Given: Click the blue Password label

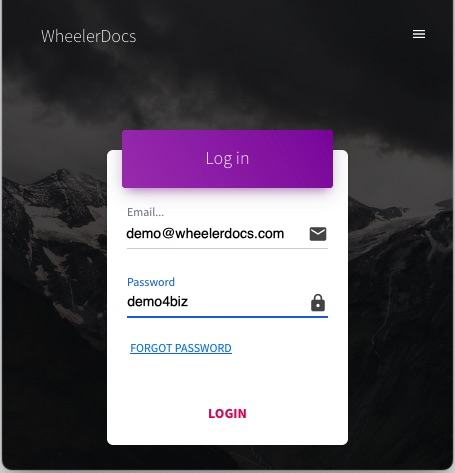Looking at the screenshot, I should pos(151,282).
